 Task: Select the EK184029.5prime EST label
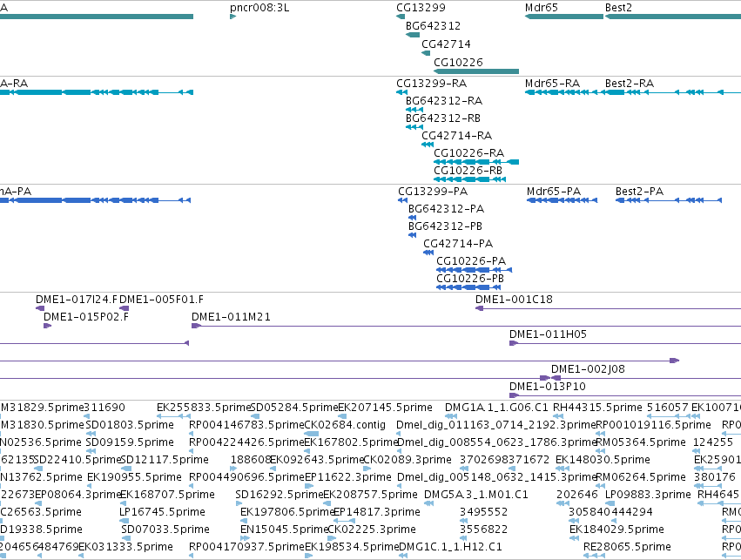point(617,530)
